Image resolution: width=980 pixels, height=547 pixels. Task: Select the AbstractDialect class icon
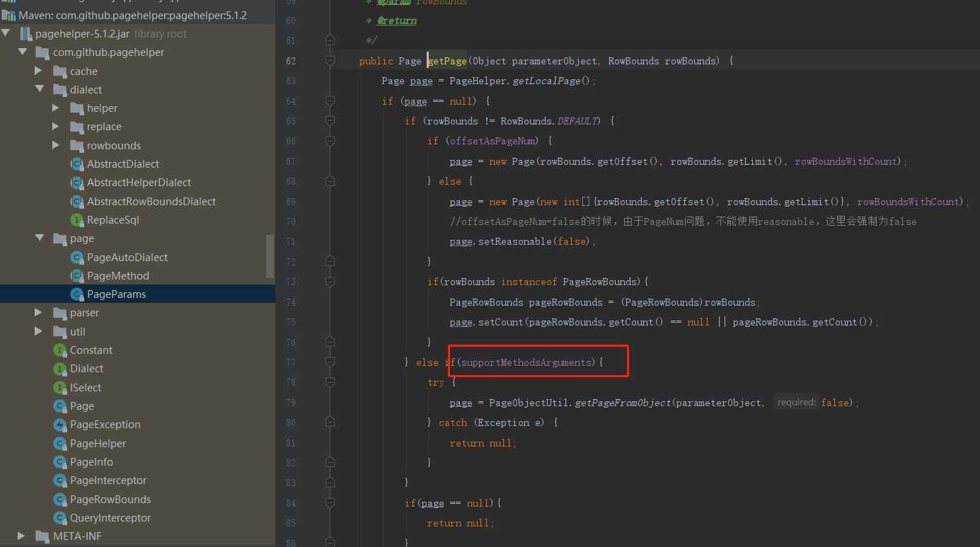(76, 164)
